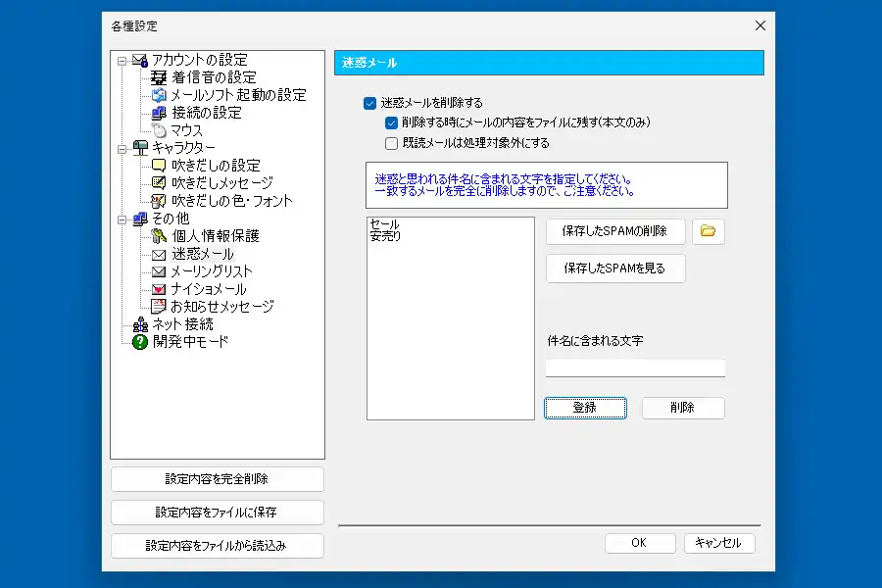Image resolution: width=882 pixels, height=588 pixels.
Task: Open the SPAM folder with folder icon button
Action: click(709, 231)
